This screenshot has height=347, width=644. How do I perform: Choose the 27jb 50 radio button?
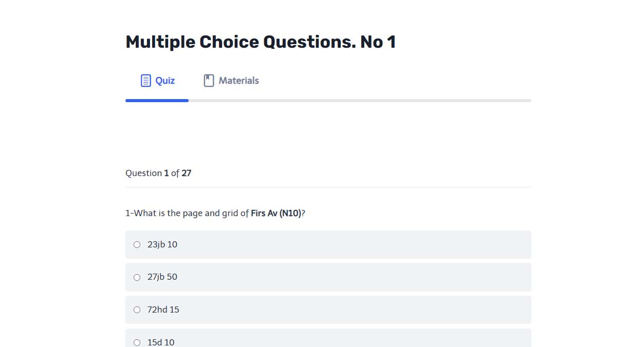coord(137,277)
